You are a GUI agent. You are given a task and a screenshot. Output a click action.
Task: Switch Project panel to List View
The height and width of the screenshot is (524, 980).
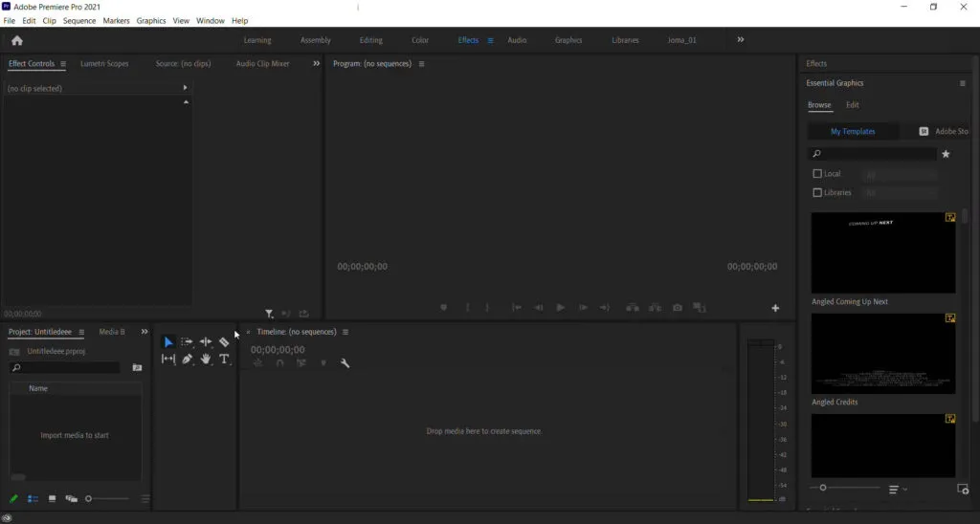tap(33, 498)
